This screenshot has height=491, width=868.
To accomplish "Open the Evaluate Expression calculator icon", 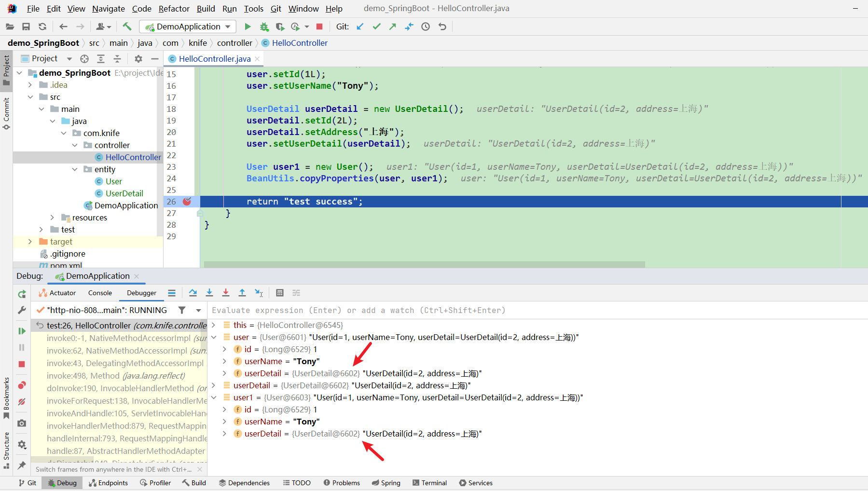I will point(280,293).
